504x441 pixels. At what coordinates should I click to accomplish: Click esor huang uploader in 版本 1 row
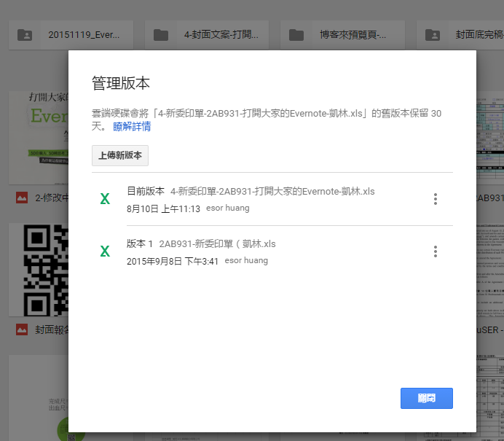[x=246, y=261]
